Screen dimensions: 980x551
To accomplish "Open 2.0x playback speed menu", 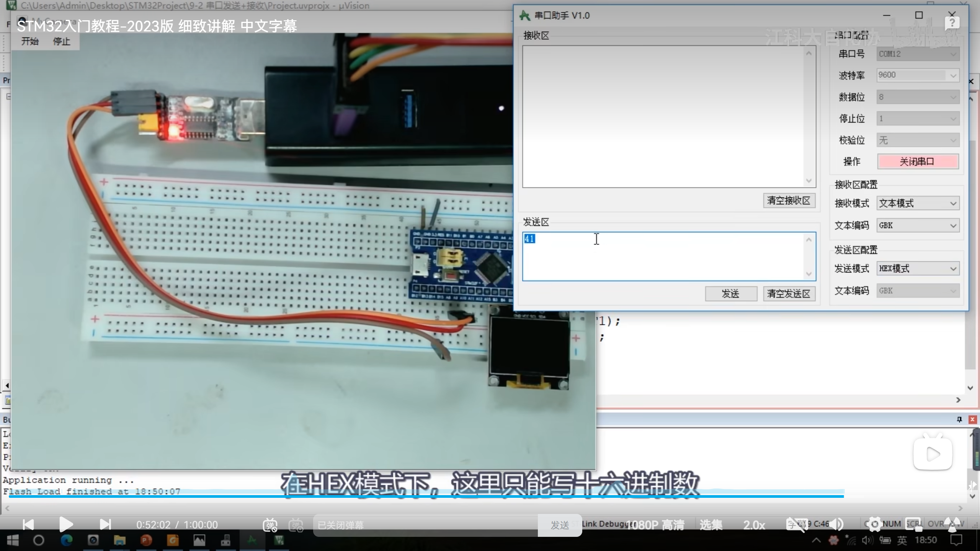I will [x=754, y=525].
